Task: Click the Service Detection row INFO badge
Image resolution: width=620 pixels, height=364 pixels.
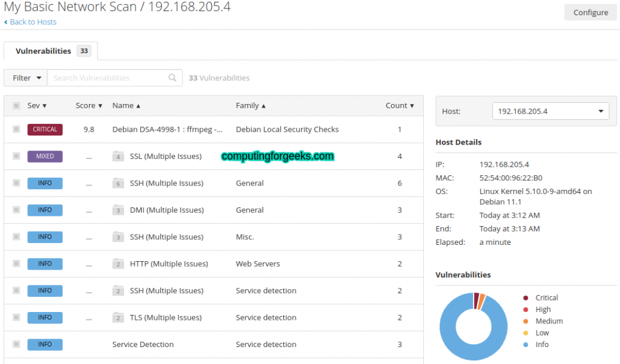Action: coord(45,345)
